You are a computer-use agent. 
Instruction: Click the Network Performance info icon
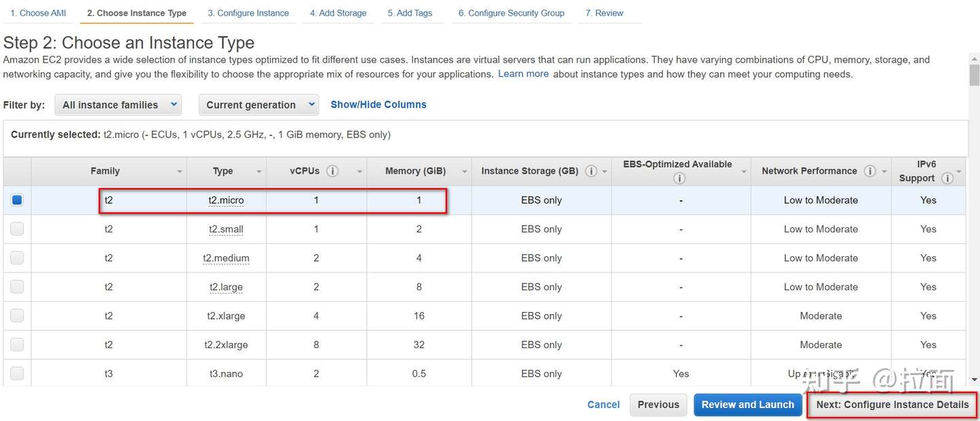pos(870,171)
